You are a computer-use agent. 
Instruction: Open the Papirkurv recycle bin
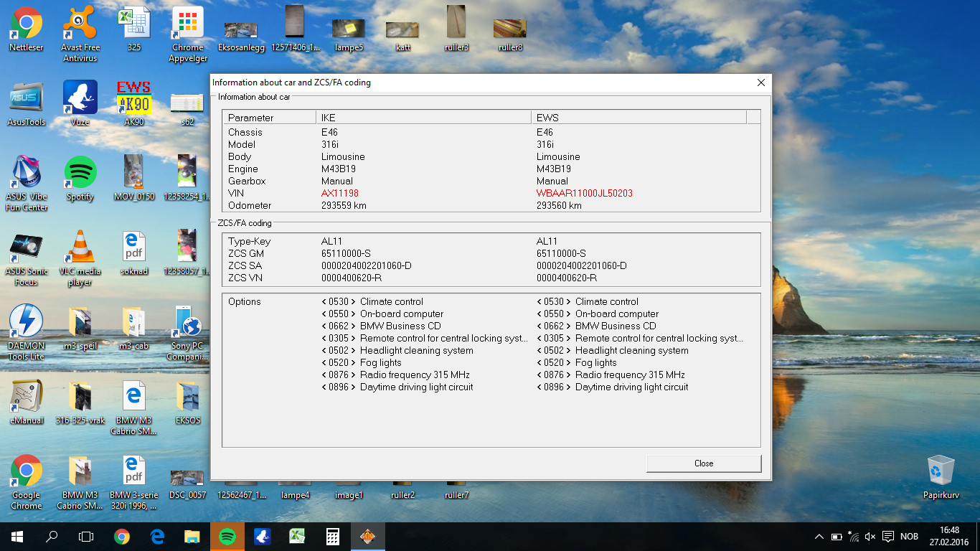pyautogui.click(x=941, y=476)
